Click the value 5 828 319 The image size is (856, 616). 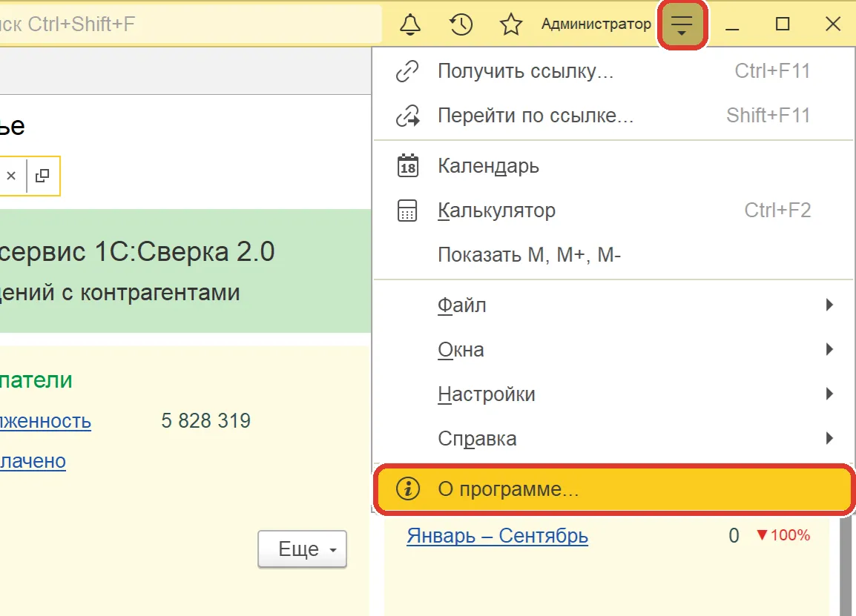tap(205, 420)
